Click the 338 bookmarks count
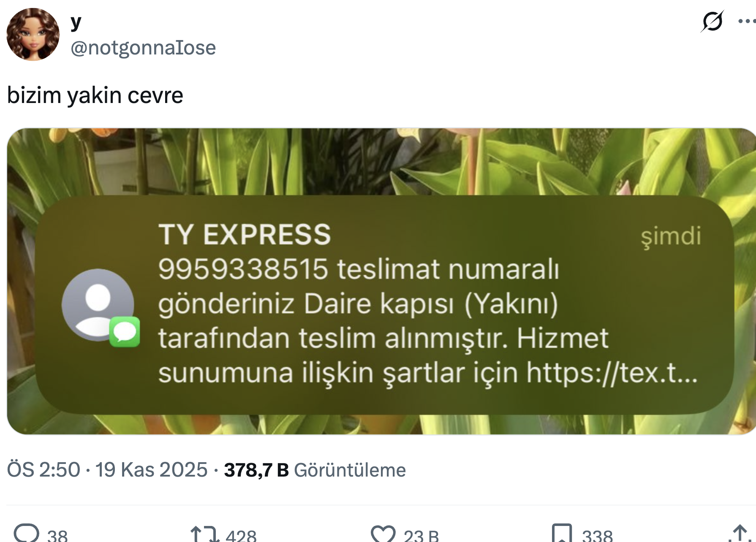 click(597, 535)
